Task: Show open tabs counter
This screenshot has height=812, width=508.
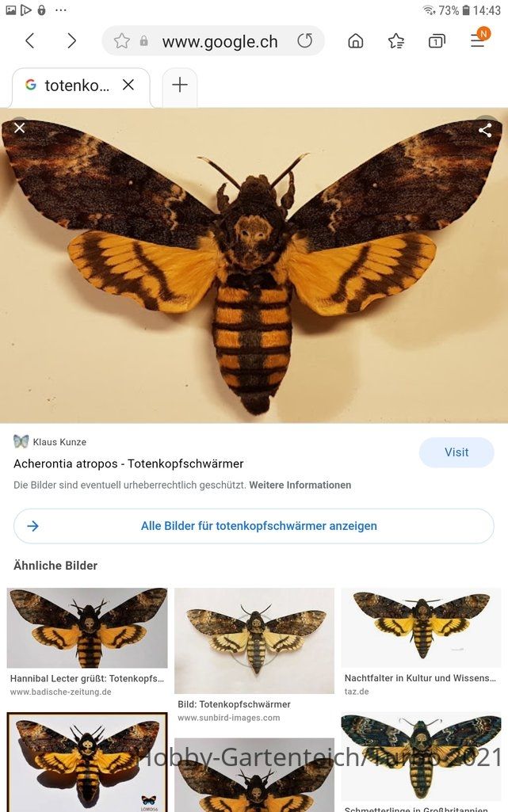Action: click(437, 41)
